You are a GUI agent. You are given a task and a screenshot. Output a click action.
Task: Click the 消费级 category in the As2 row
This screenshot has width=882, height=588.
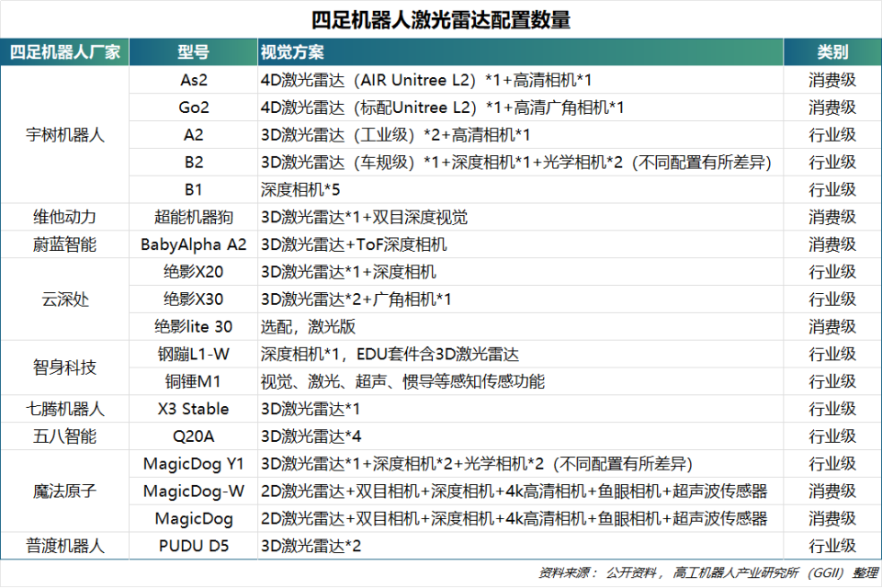coord(832,80)
